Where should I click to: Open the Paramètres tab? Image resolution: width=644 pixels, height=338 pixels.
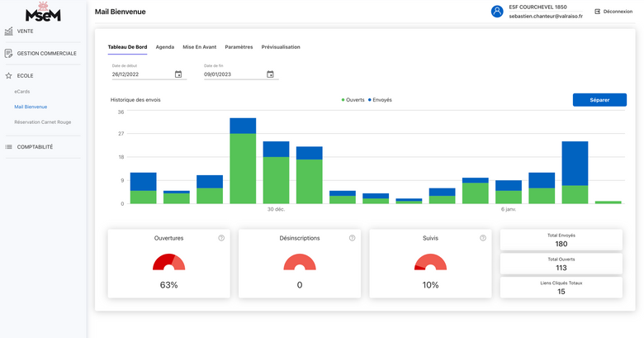pos(239,47)
